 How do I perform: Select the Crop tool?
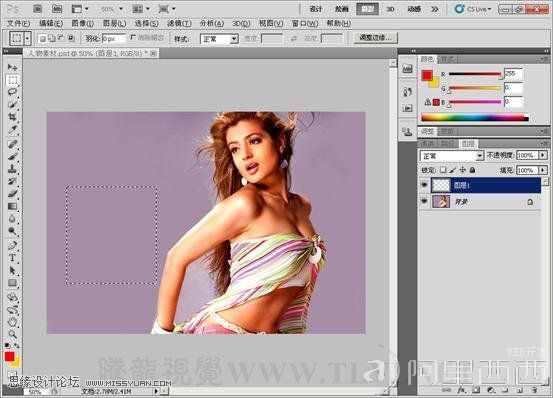pyautogui.click(x=12, y=117)
